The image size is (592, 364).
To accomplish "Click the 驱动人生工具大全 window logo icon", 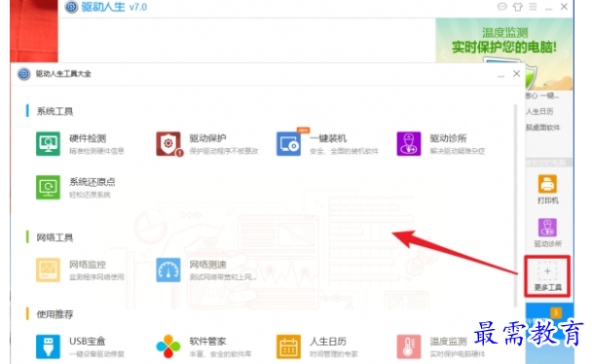I will tap(23, 74).
